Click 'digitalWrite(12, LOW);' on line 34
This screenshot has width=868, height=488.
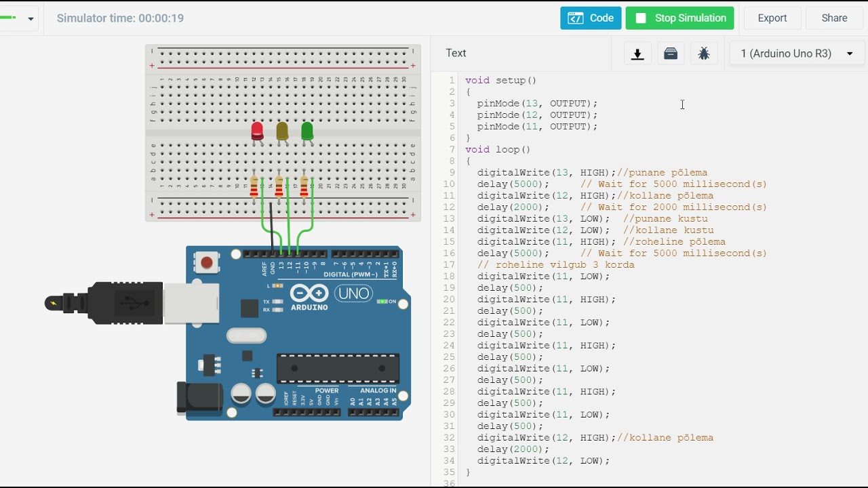pos(543,460)
